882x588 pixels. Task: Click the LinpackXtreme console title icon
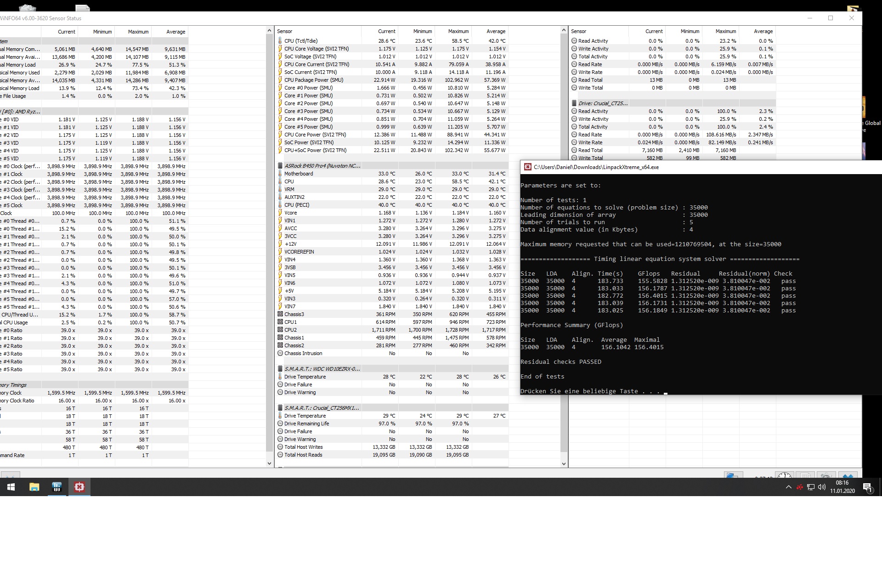click(528, 167)
